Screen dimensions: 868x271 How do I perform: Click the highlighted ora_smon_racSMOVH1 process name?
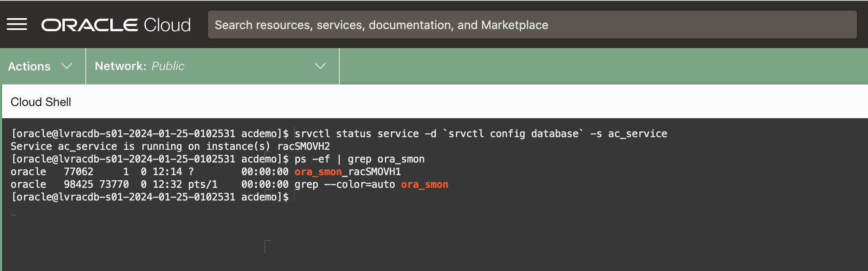click(347, 172)
